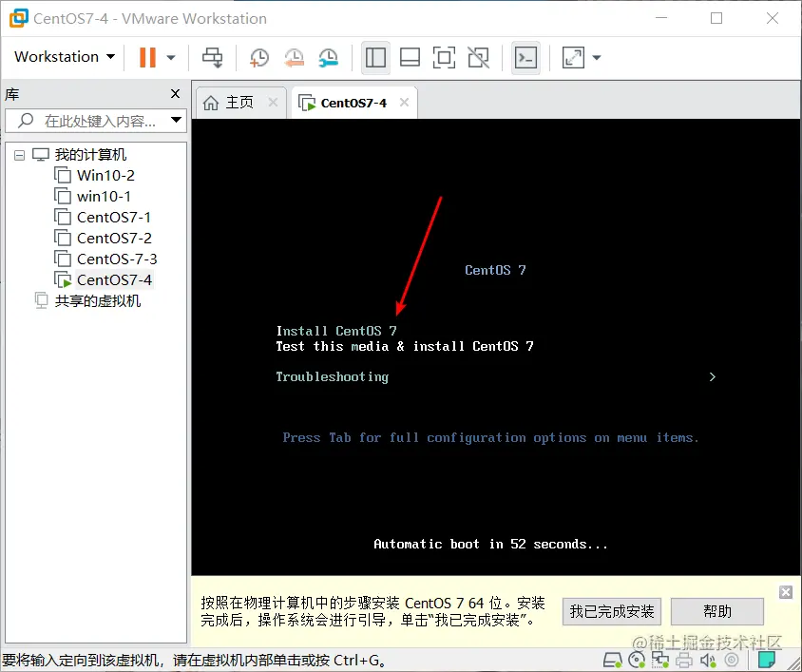Screen dimensions: 802x672
Task: Maximize the VMware Workstation window
Action: [716, 18]
